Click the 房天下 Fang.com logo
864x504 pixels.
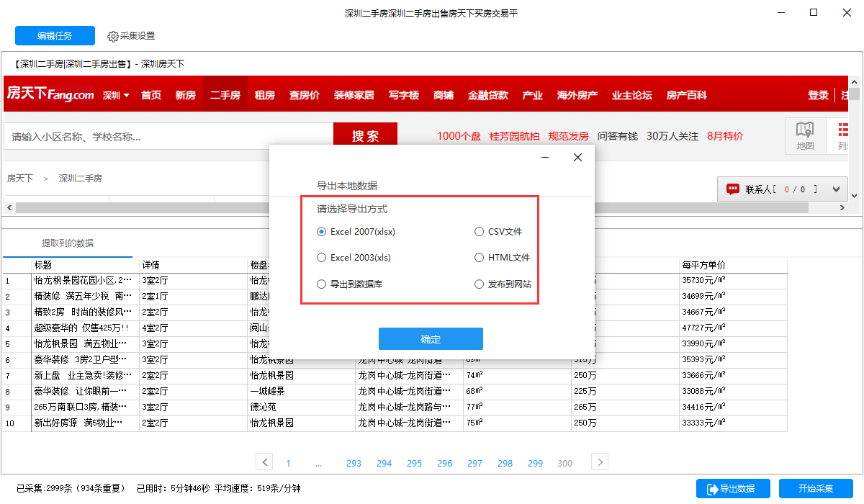tap(50, 94)
